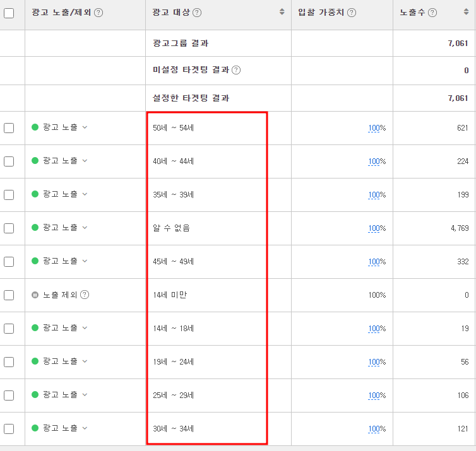Viewport: 476px width, 451px height.
Task: Check the box for 50세 ~ 54세 row
Action: point(9,128)
